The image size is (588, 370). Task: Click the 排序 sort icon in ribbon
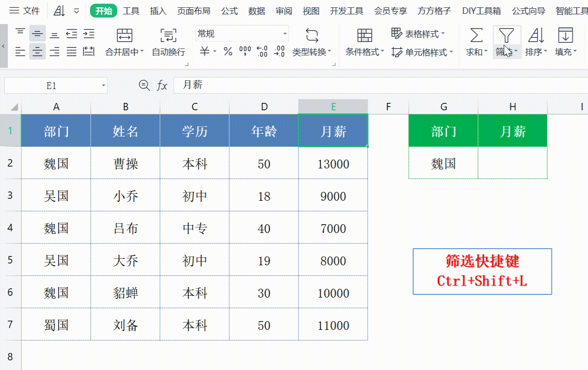coord(536,35)
